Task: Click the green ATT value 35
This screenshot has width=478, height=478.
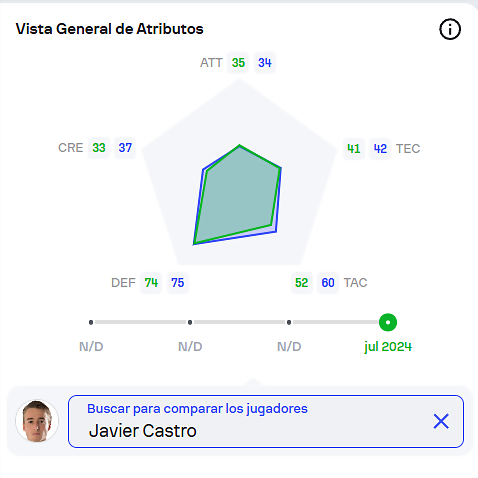Action: [238, 63]
